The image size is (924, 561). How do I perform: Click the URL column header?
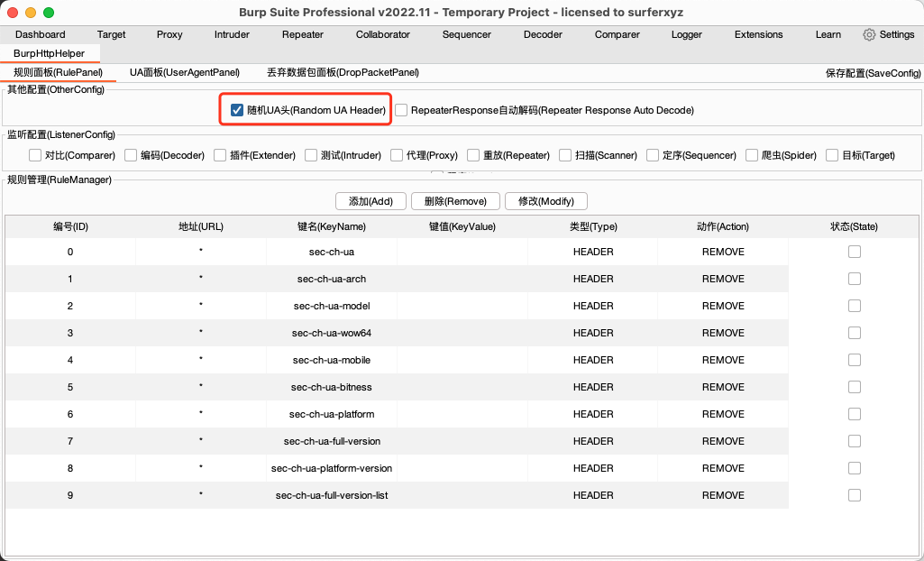tap(201, 227)
